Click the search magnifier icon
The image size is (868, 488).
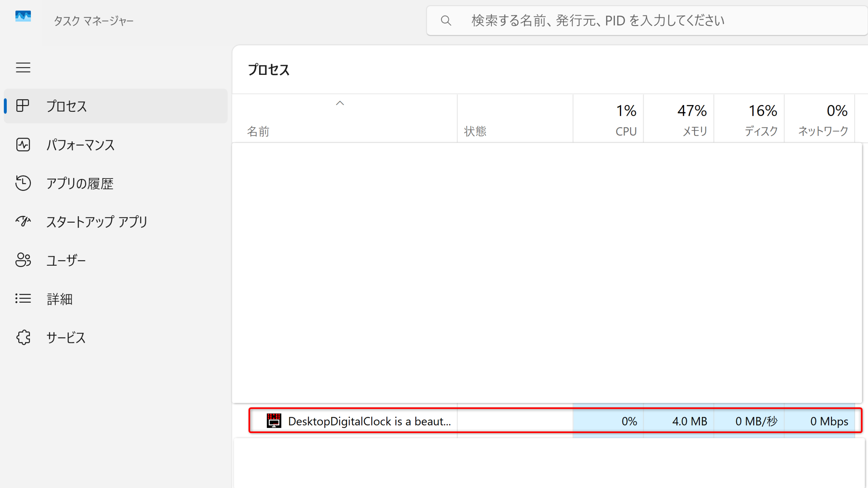[x=446, y=21]
